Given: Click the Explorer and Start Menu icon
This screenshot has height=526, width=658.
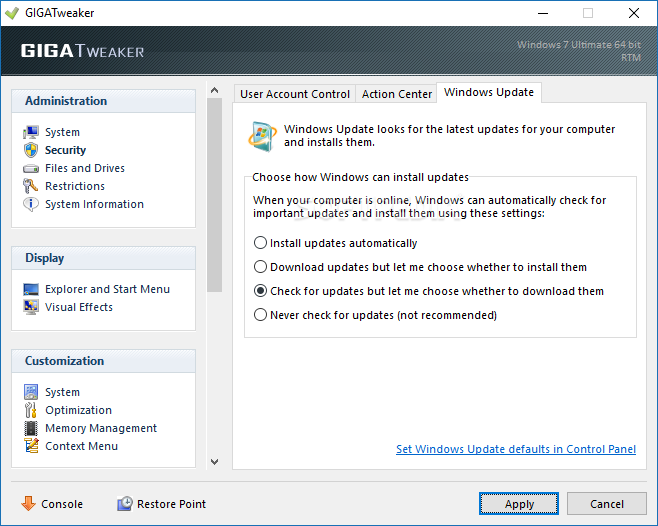Looking at the screenshot, I should pyautogui.click(x=31, y=289).
